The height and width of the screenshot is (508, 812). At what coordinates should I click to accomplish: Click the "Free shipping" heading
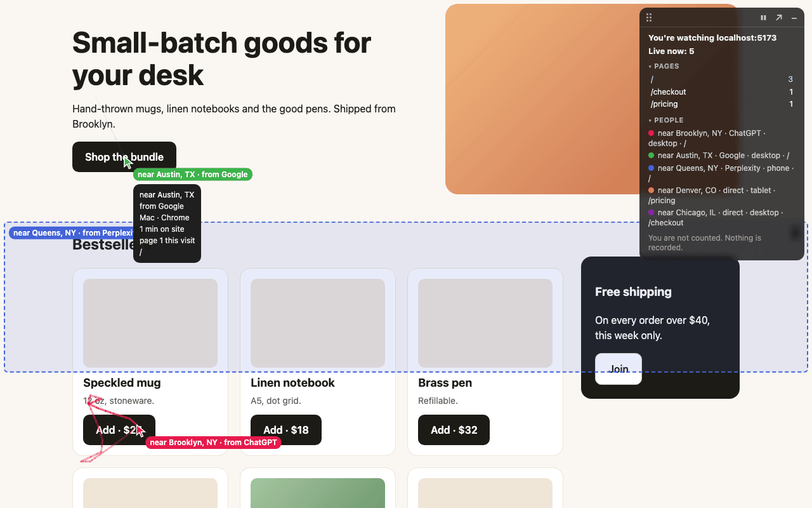click(633, 292)
